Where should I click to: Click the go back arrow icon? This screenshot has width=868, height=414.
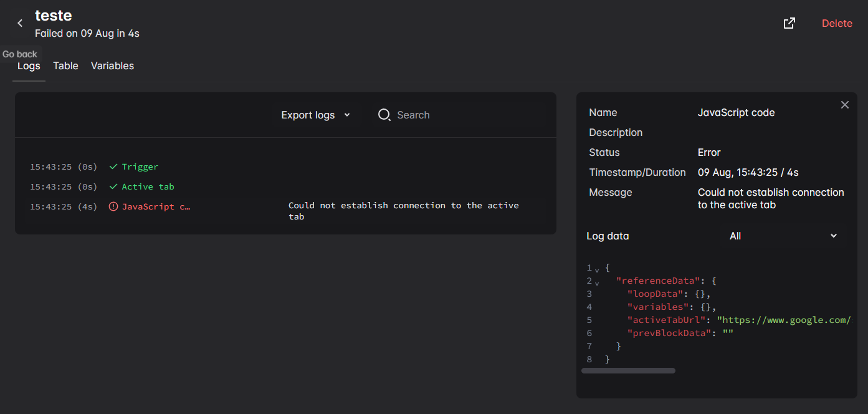19,22
